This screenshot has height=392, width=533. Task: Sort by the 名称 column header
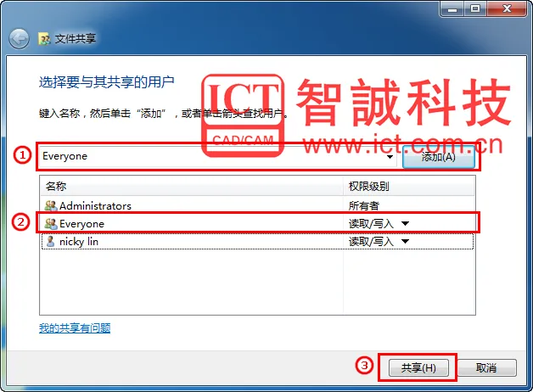192,186
